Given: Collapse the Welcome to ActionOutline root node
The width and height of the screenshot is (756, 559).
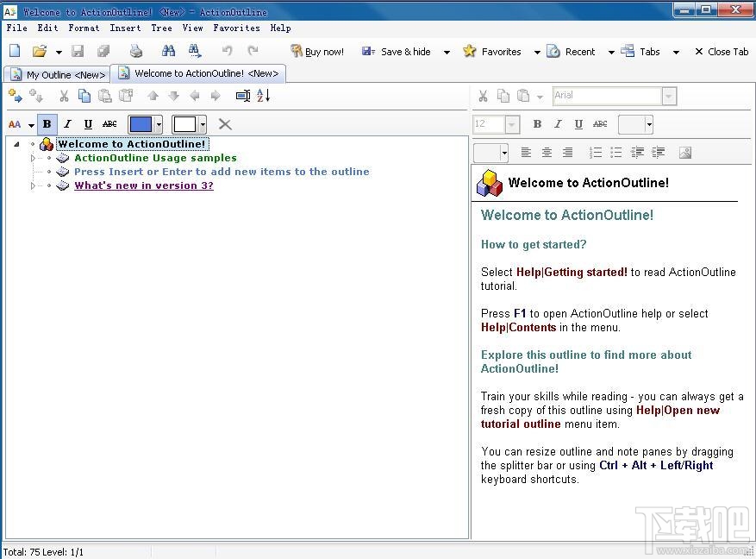Looking at the screenshot, I should [x=17, y=144].
